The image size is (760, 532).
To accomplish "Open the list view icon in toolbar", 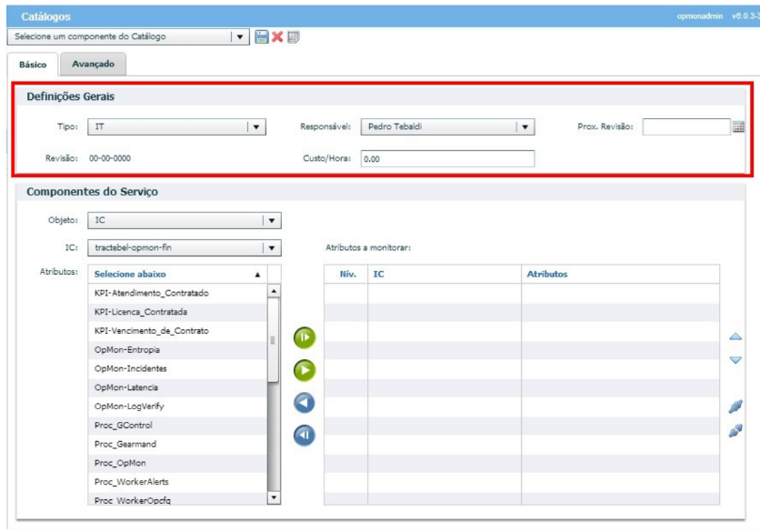I will 293,37.
